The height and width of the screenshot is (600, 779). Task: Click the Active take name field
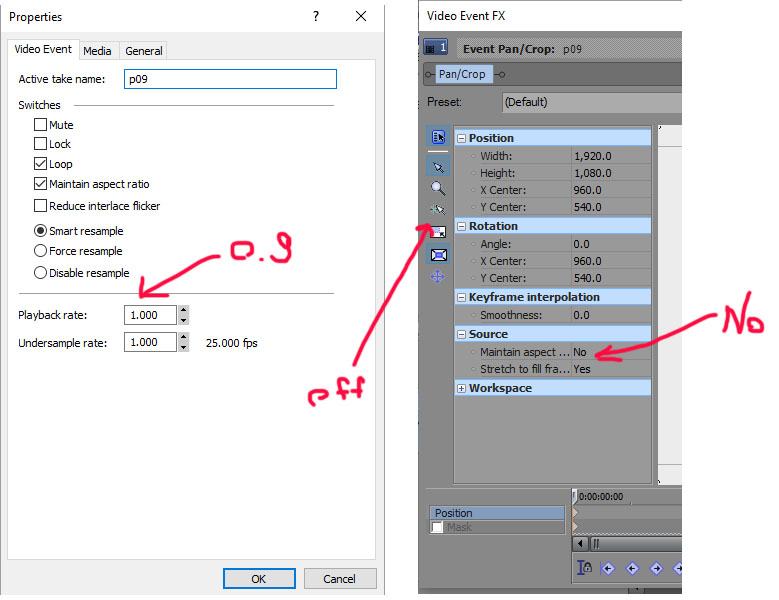click(230, 79)
